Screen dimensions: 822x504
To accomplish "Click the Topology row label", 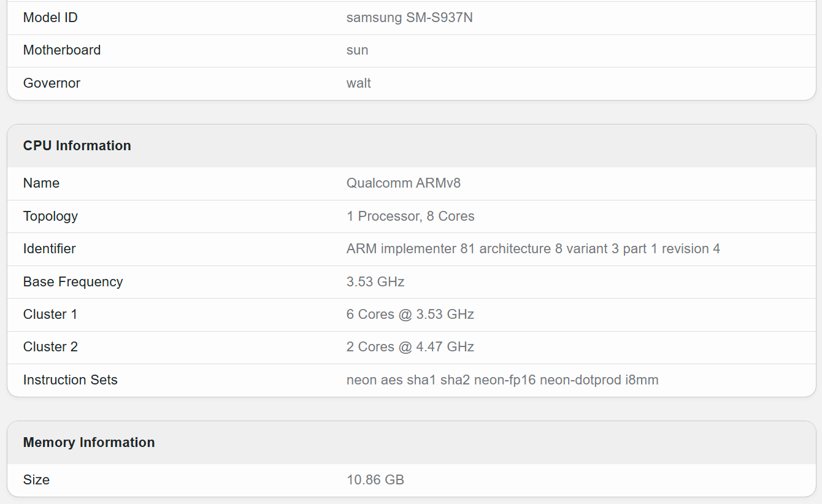I will click(50, 216).
